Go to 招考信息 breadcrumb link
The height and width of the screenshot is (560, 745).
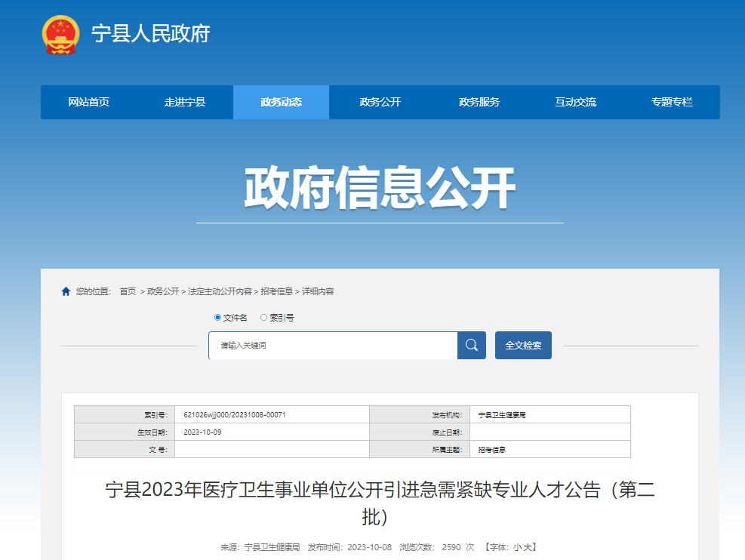[277, 291]
